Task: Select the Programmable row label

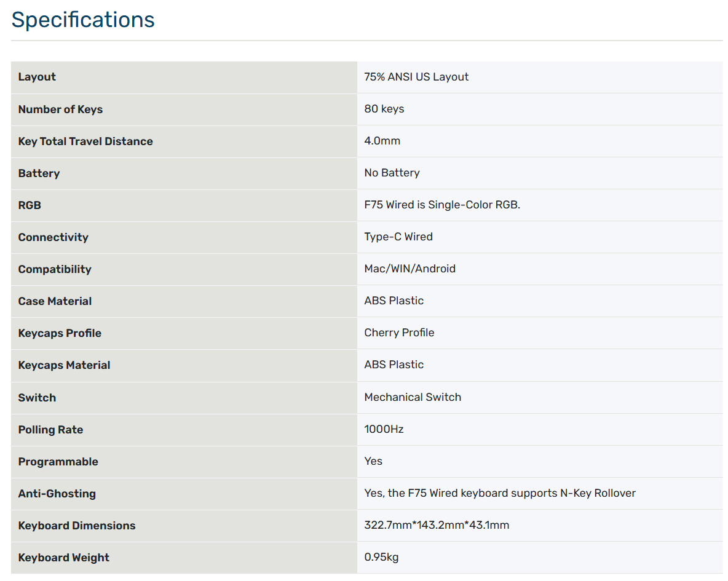Action: 58,462
